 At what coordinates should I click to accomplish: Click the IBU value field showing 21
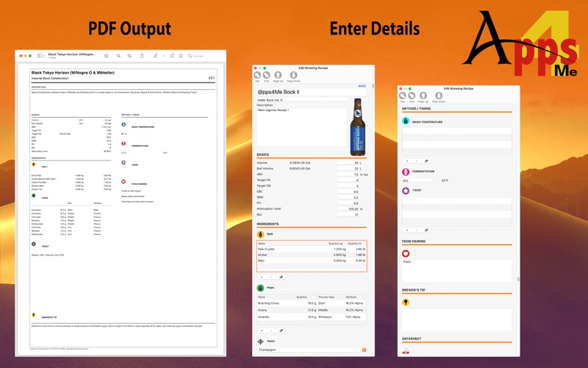coord(348,215)
